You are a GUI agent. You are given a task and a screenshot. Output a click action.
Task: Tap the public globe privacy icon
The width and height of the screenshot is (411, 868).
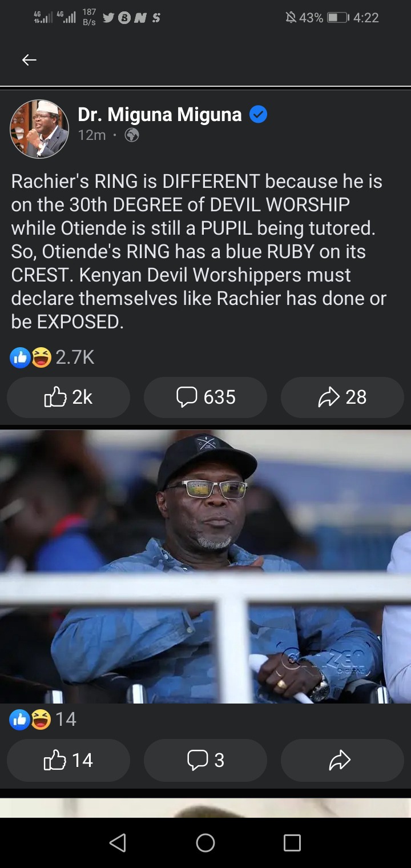tap(132, 135)
